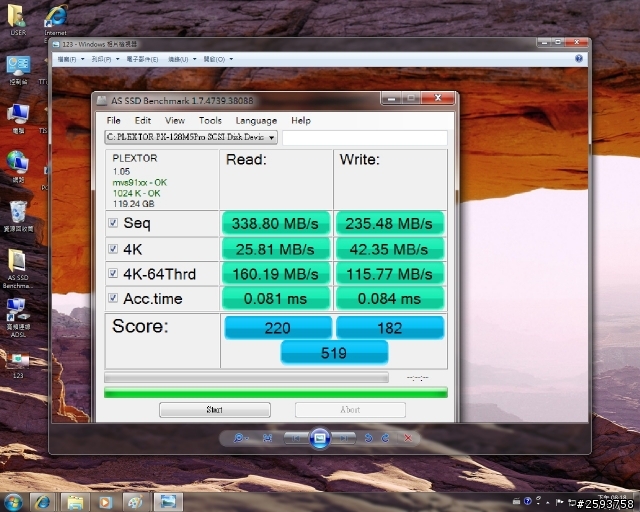Open the 列印(P) print dropdown
Screen dimensions: 640x512
pos(105,59)
